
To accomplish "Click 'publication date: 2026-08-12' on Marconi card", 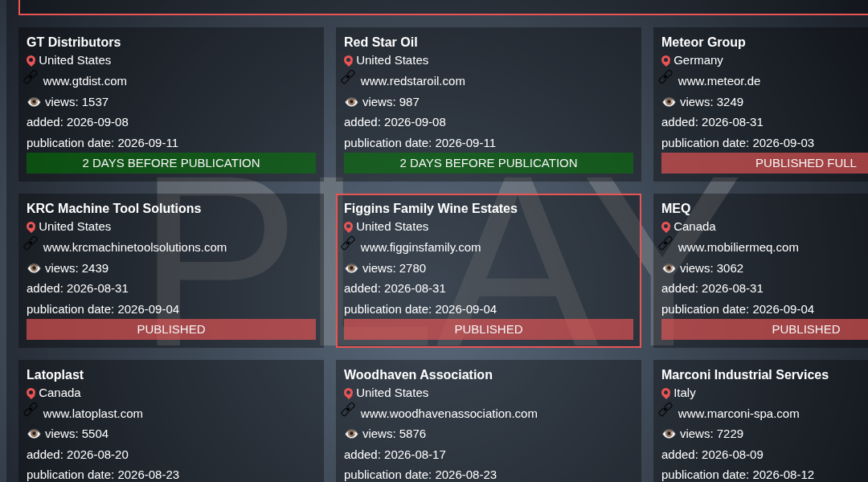I will tap(737, 476).
